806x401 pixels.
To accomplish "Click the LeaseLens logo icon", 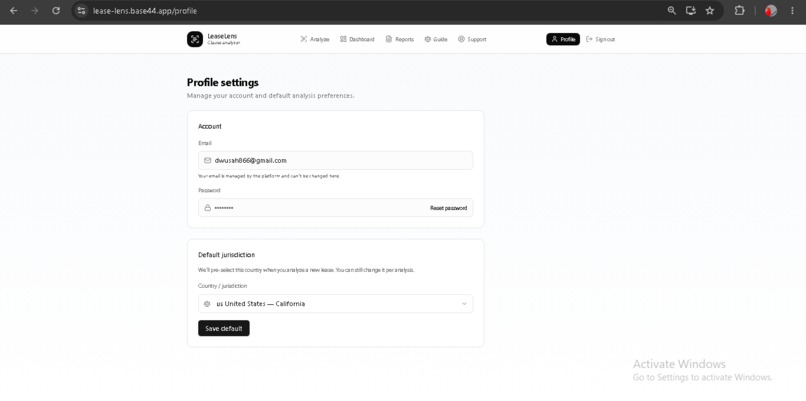I will point(195,39).
